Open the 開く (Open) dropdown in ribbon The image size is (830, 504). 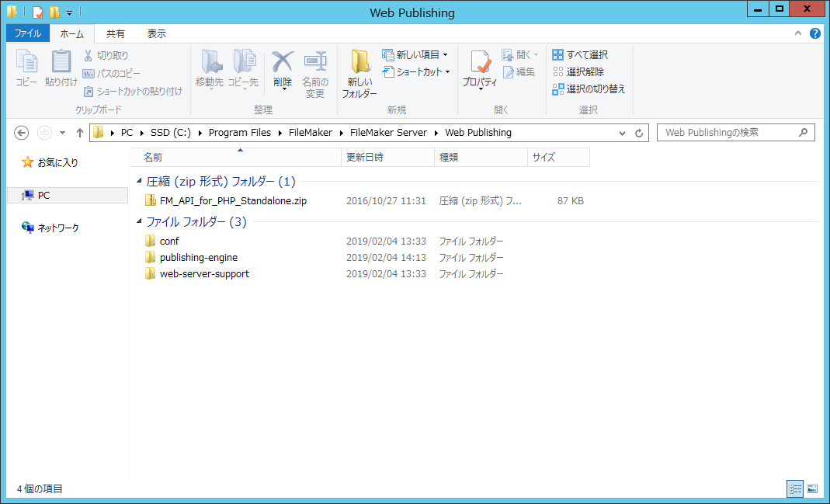pyautogui.click(x=536, y=54)
